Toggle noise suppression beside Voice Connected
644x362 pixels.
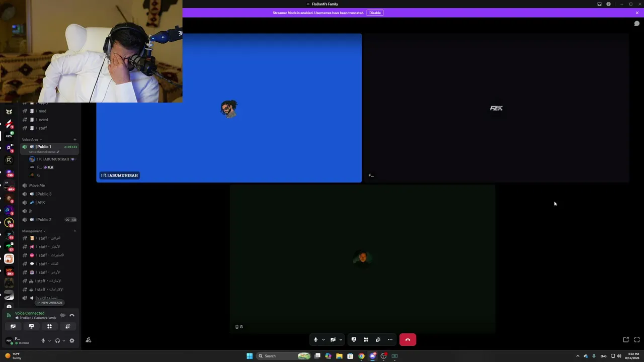tap(63, 315)
